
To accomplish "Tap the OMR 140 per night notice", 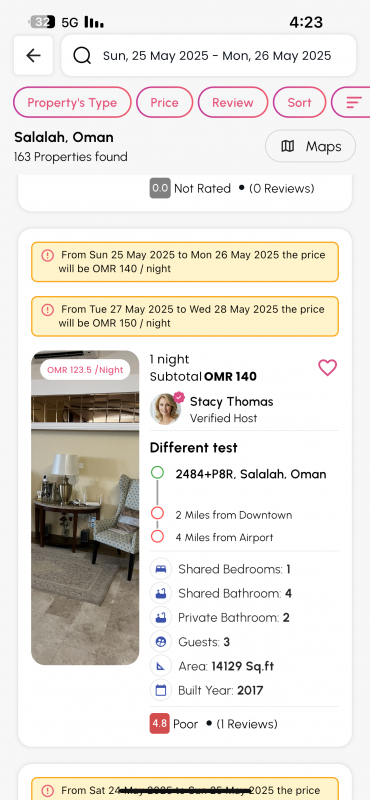I will (185, 262).
